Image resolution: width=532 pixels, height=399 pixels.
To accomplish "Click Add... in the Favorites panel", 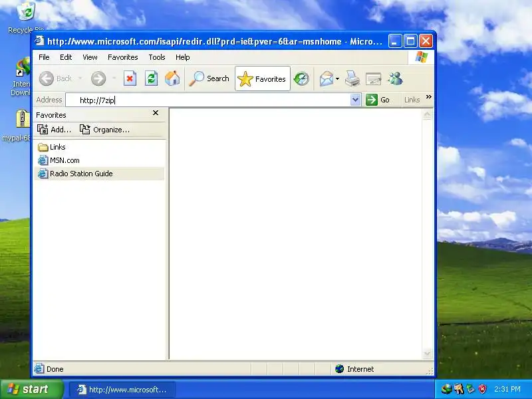I will point(55,130).
